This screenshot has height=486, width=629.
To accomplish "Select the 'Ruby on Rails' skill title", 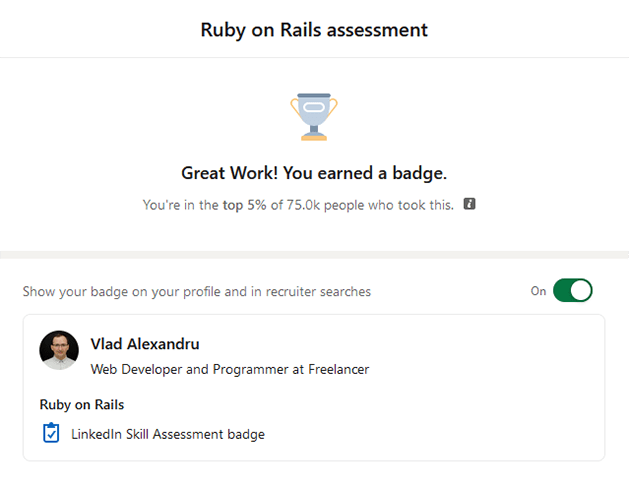I will pos(82,405).
